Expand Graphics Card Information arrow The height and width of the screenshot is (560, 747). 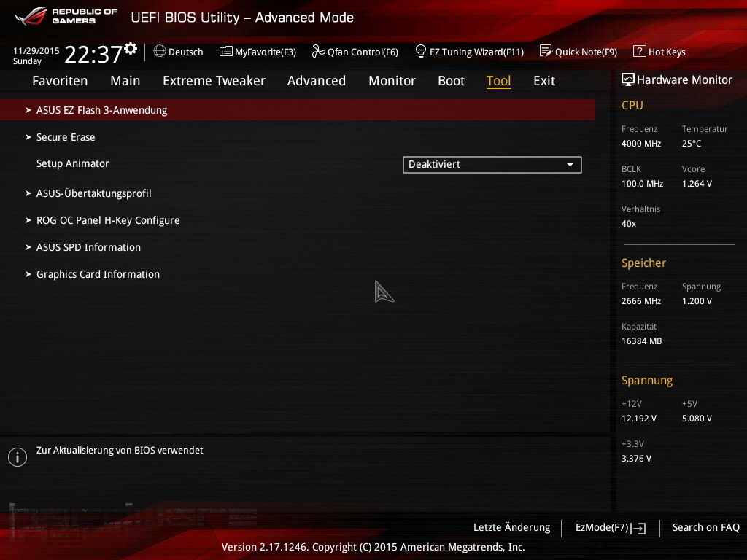28,274
